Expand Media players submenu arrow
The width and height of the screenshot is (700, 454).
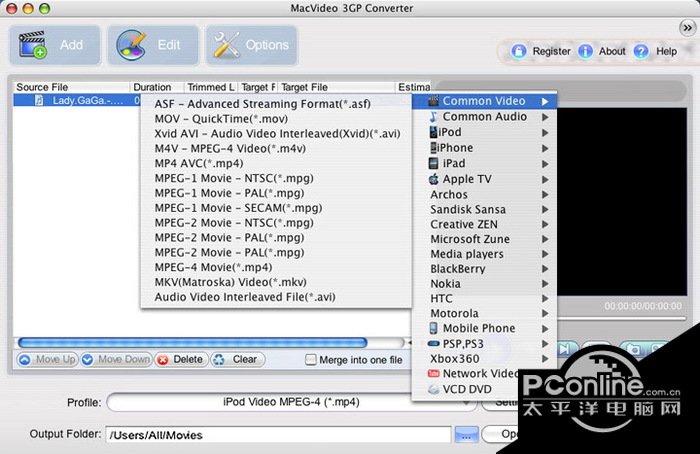(x=545, y=254)
